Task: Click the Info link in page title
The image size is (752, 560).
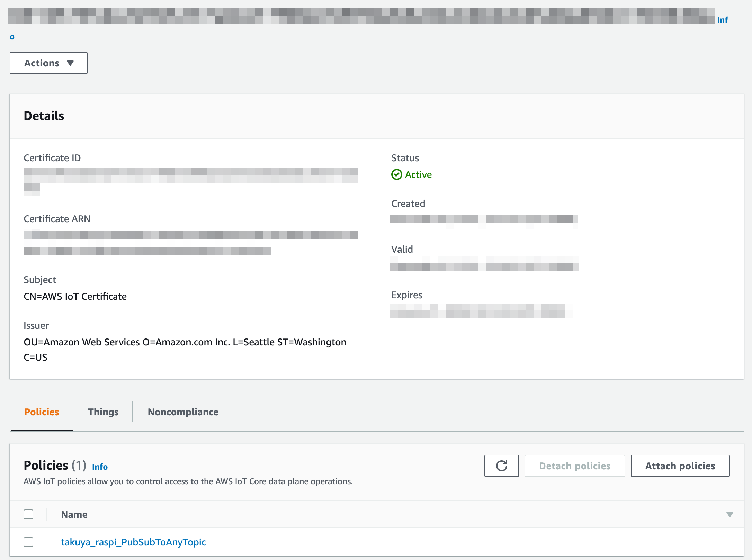Action: tap(722, 20)
